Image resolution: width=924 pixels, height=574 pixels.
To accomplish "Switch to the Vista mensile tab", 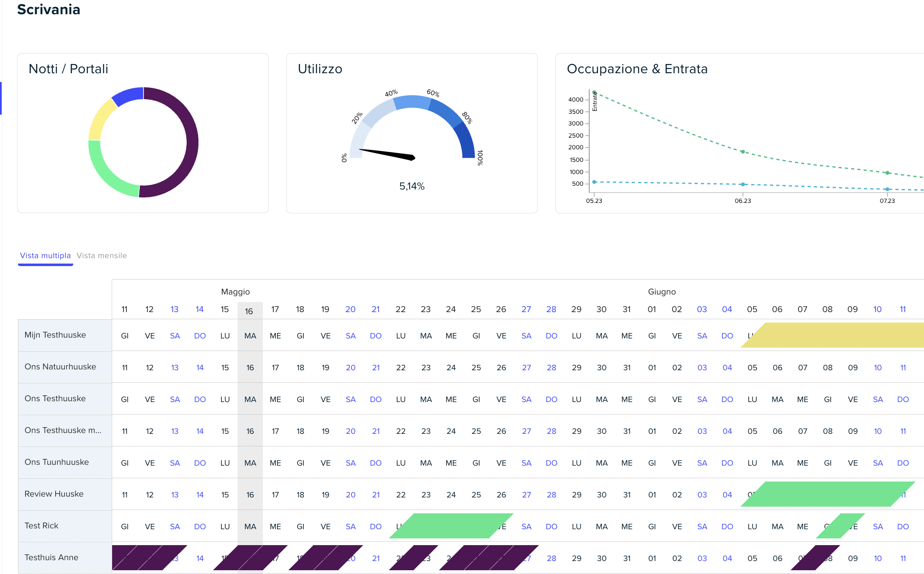I will click(x=102, y=256).
